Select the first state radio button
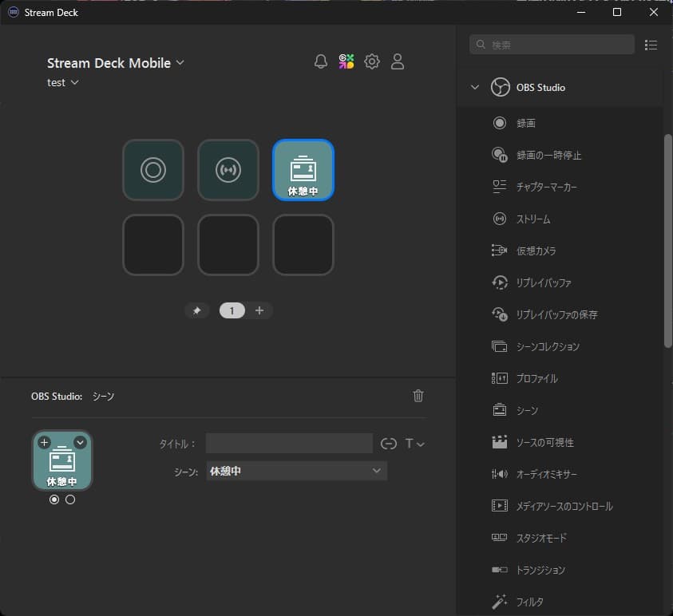Screen dimensions: 673x616 (x=54, y=500)
